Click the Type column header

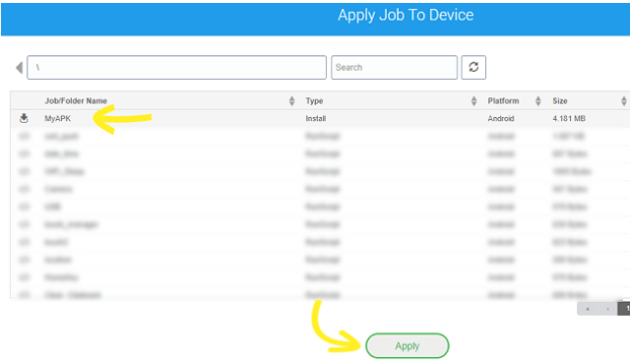pos(314,100)
